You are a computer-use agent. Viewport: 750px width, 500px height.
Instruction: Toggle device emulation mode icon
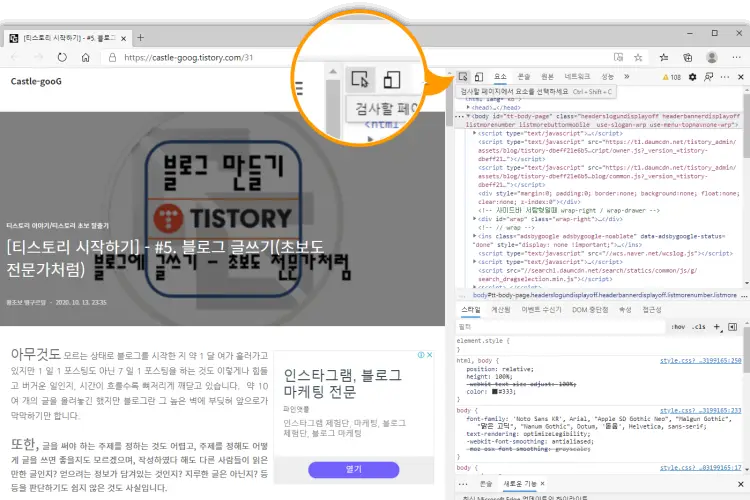479,77
